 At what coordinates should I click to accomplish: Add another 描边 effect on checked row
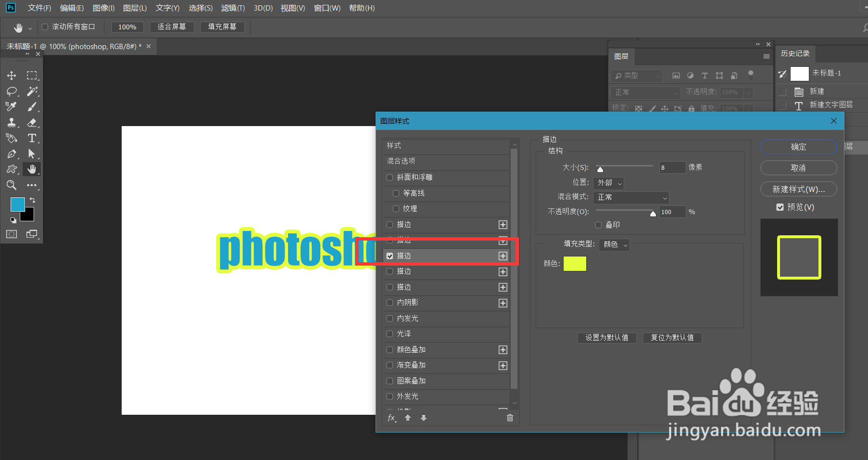pos(503,256)
